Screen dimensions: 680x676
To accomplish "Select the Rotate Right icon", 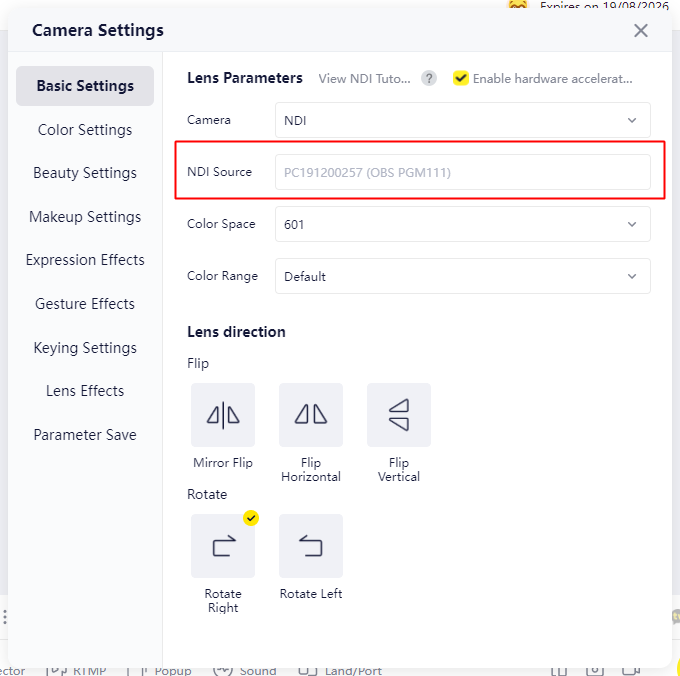I will [x=223, y=546].
